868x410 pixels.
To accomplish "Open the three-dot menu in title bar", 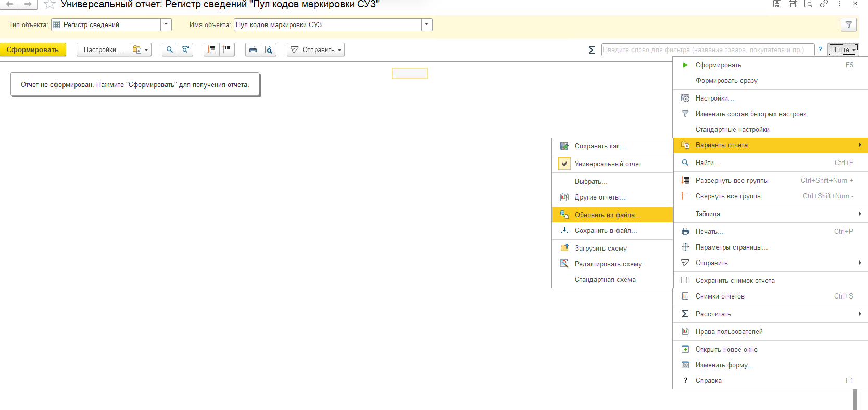I will [x=839, y=4].
